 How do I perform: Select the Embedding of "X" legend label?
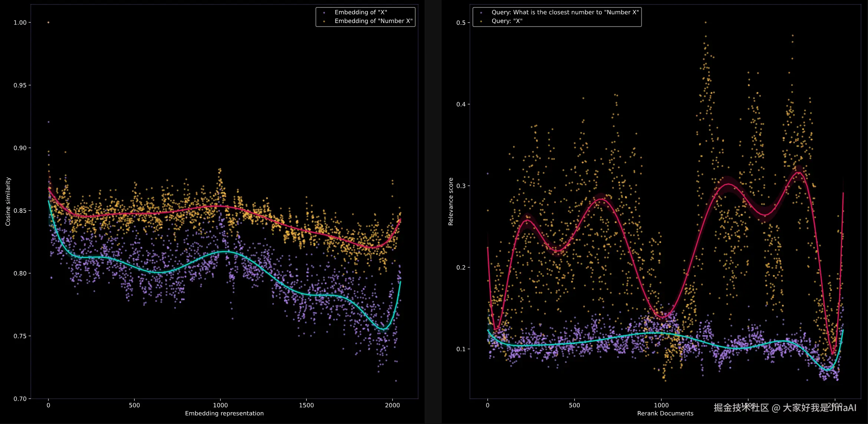pos(361,12)
